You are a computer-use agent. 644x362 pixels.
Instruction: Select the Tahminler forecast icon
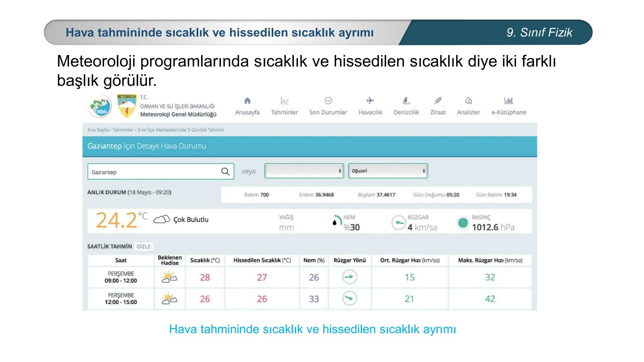coord(285,101)
